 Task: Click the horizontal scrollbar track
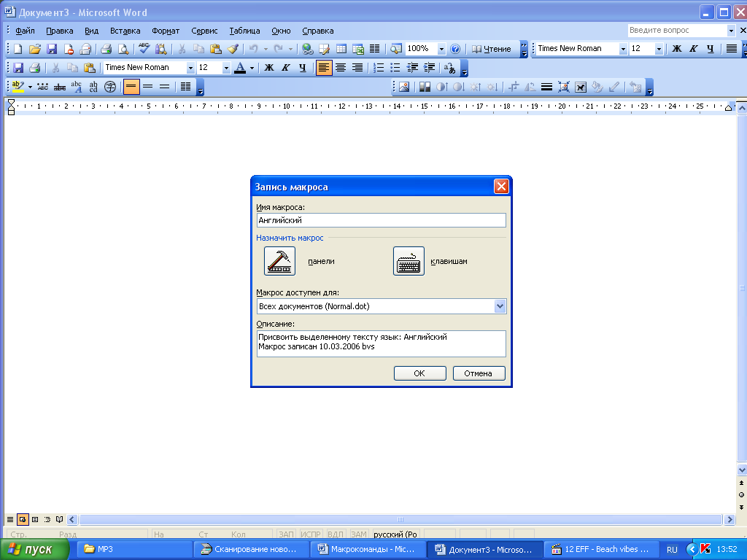click(400, 519)
